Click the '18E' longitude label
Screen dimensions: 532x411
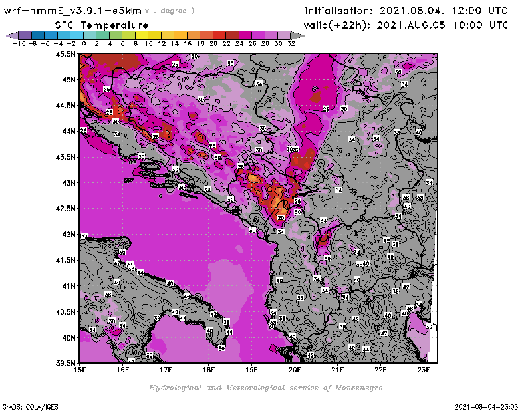point(209,370)
